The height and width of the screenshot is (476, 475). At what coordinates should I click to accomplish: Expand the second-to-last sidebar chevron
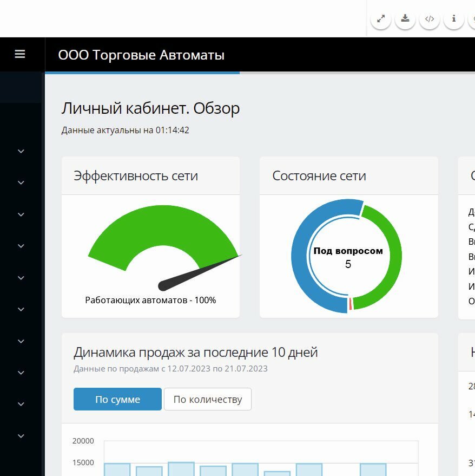tap(21, 404)
